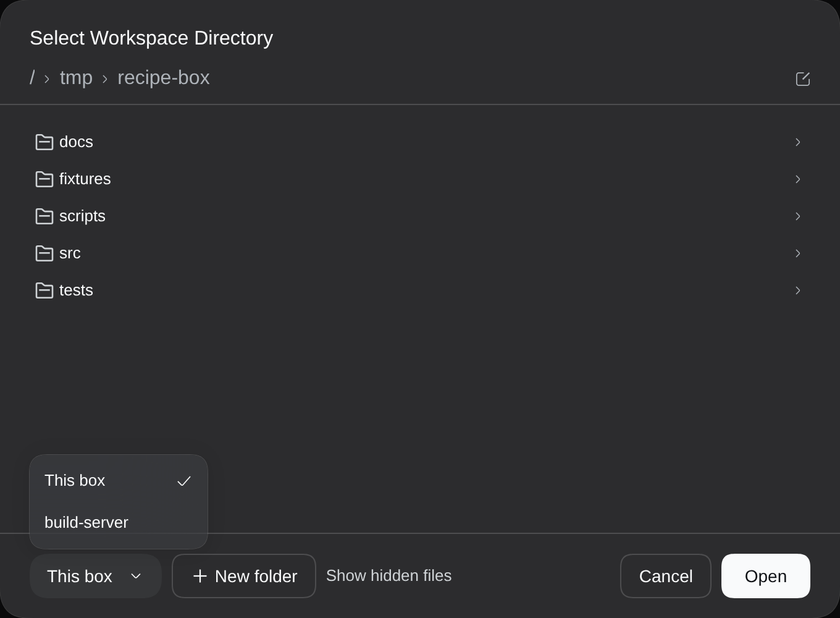
Task: Expand the fixtures folder chevron
Action: pyautogui.click(x=798, y=179)
